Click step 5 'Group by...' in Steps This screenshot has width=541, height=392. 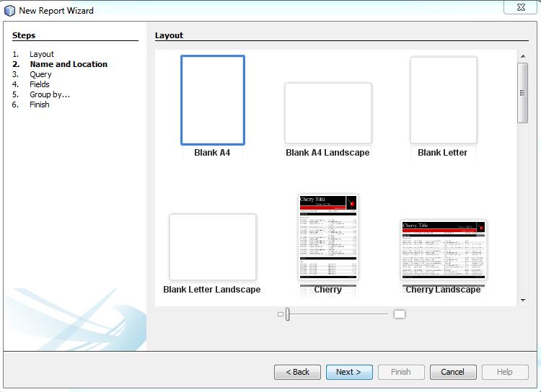click(x=50, y=94)
